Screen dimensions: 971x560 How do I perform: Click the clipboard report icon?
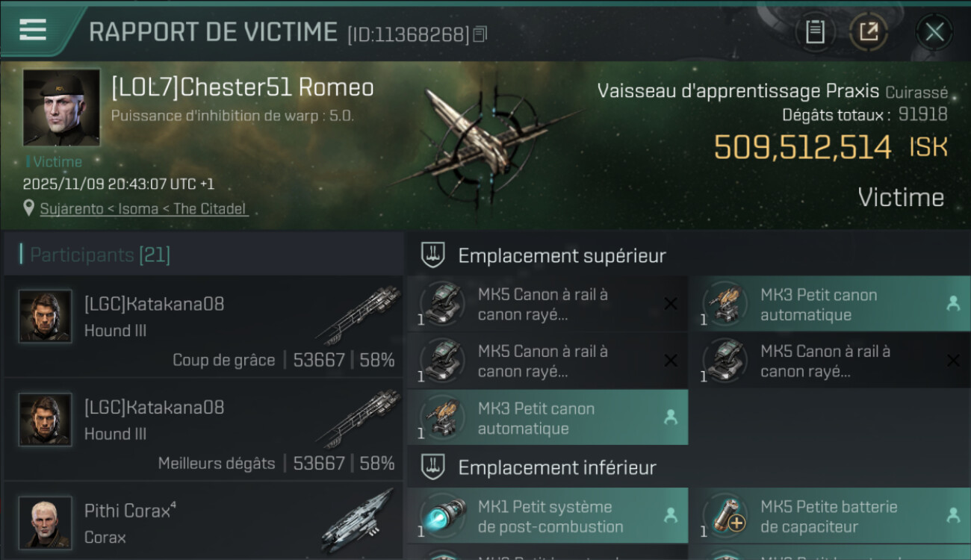coord(815,32)
